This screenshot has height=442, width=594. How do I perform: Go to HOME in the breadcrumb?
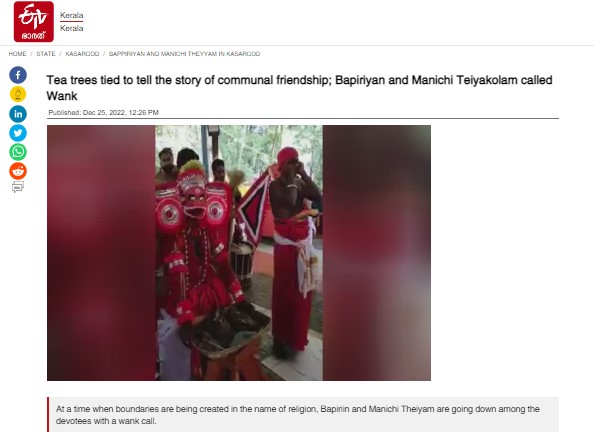click(x=17, y=54)
